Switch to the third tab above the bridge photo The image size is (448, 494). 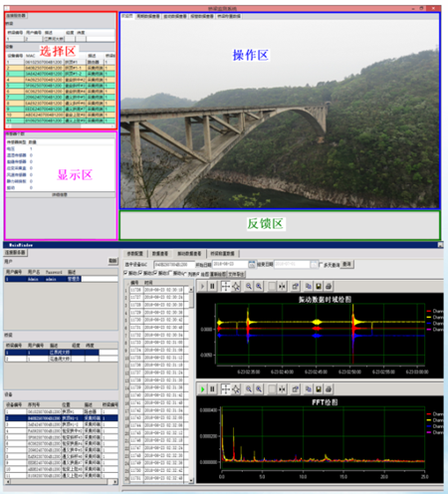[175, 16]
